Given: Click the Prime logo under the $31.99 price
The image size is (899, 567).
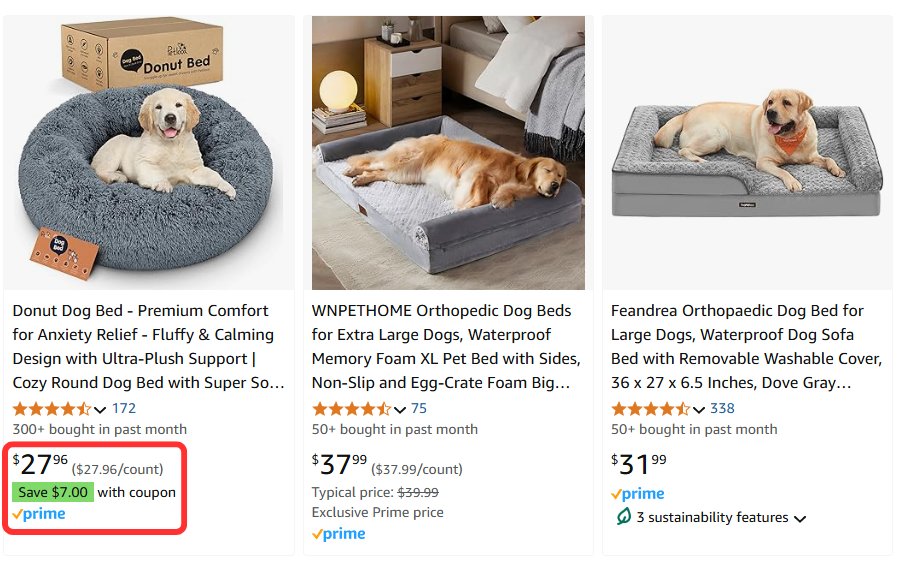Looking at the screenshot, I should point(638,494).
